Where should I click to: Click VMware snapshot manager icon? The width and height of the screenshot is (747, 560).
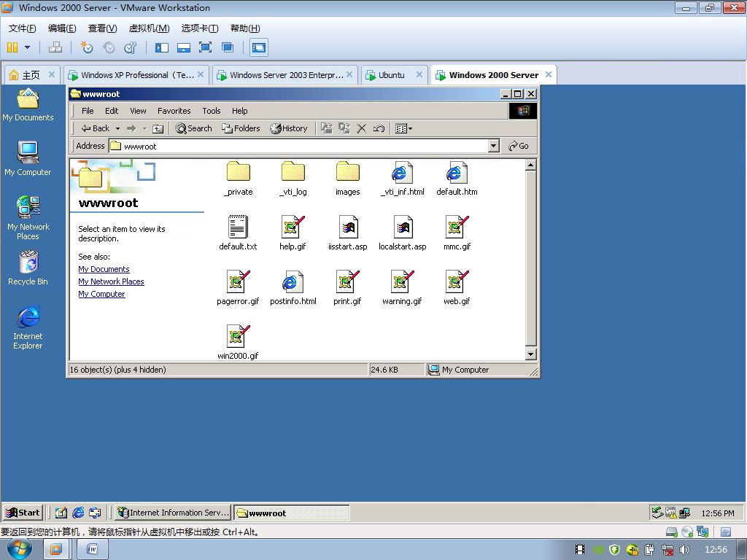[x=130, y=47]
